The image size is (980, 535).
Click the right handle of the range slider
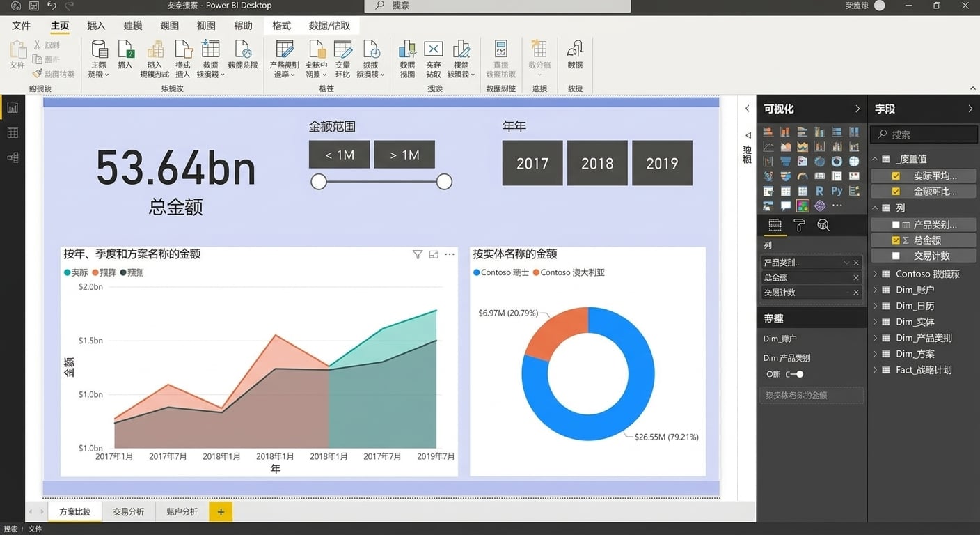pyautogui.click(x=444, y=182)
